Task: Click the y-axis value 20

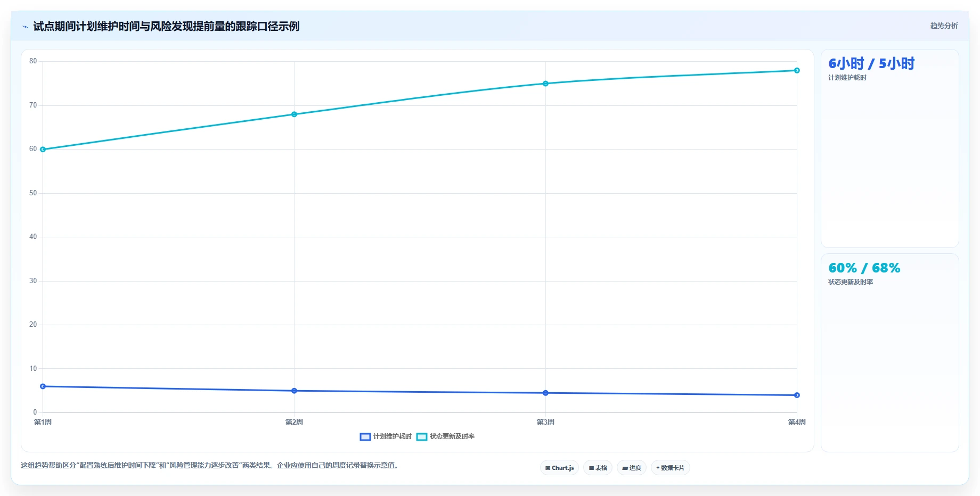Action: (x=33, y=325)
